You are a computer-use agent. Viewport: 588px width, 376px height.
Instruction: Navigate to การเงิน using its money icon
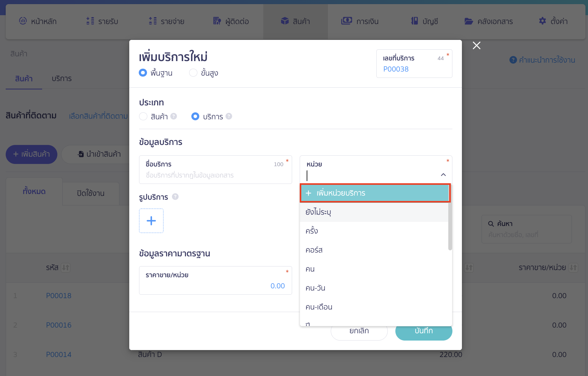click(x=347, y=21)
